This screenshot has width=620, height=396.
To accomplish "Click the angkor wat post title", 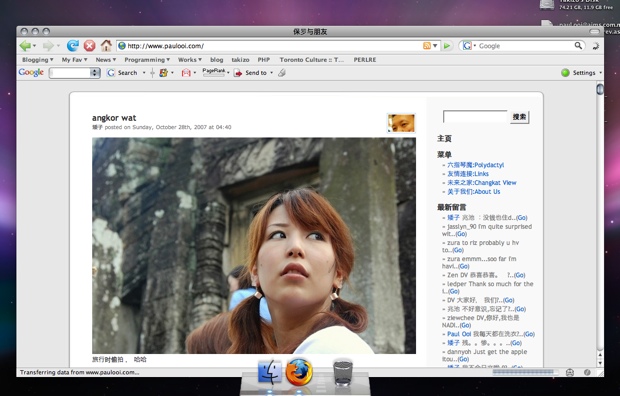I will [114, 118].
